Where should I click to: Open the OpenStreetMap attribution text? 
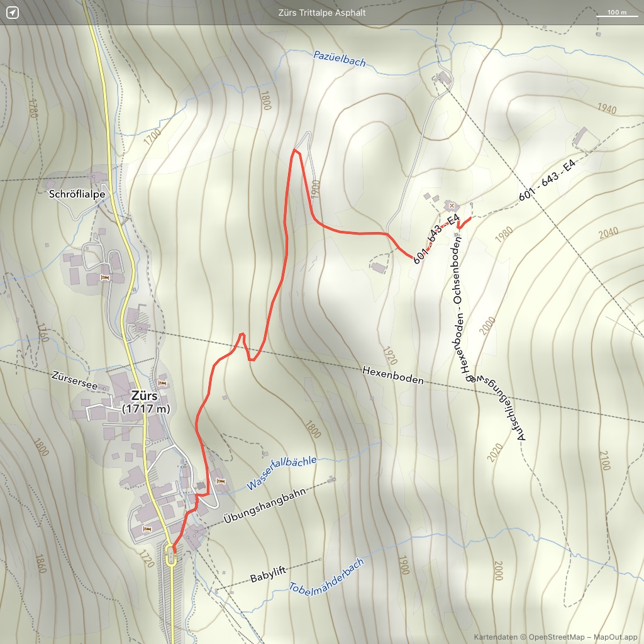[x=555, y=636]
